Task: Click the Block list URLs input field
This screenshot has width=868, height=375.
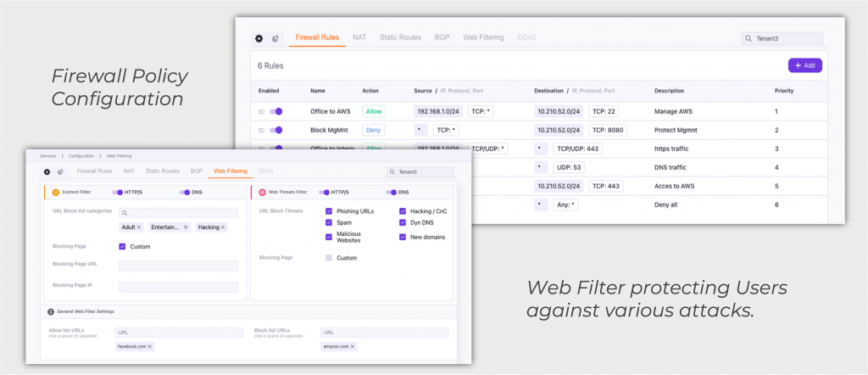Action: pos(384,333)
